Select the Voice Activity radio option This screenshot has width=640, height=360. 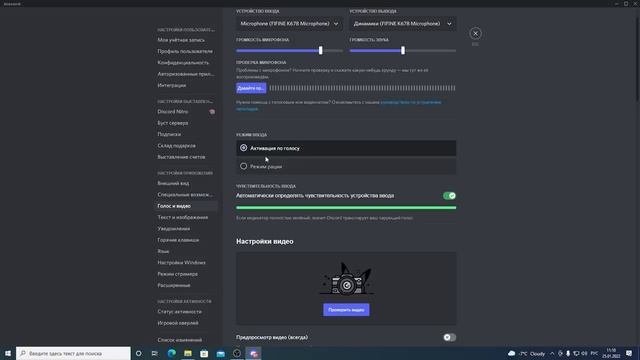(346, 148)
